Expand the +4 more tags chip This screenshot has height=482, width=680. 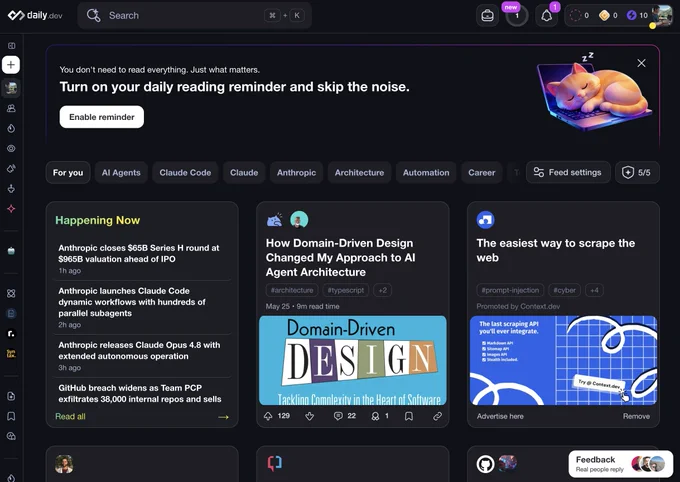click(x=594, y=290)
